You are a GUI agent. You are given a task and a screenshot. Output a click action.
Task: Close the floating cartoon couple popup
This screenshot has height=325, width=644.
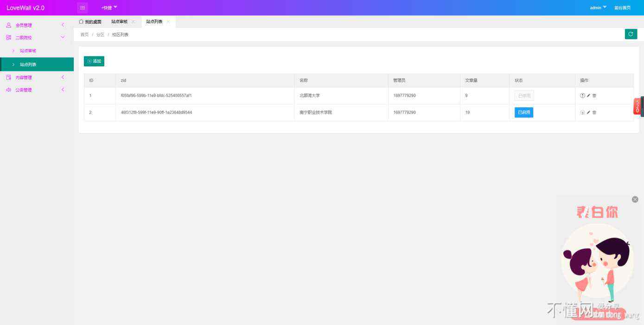(635, 199)
